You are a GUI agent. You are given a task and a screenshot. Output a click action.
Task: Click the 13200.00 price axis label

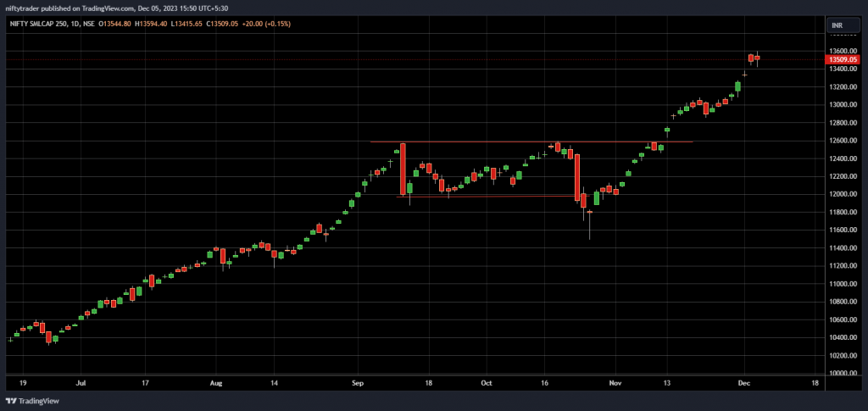coord(843,86)
